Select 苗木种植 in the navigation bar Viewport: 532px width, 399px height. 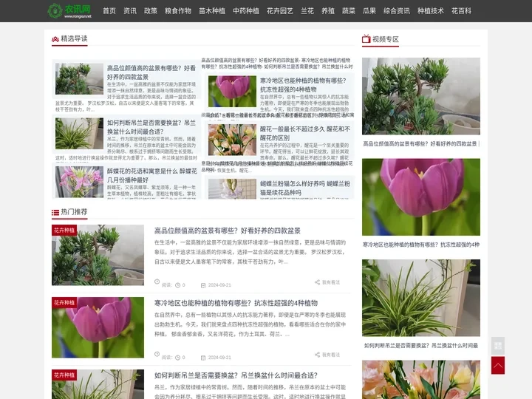[212, 11]
